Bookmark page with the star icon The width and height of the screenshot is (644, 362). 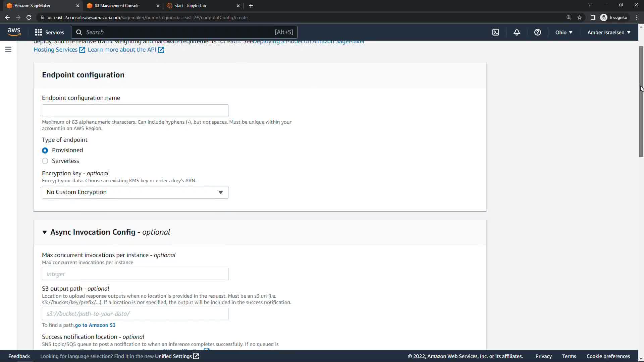coord(579,17)
